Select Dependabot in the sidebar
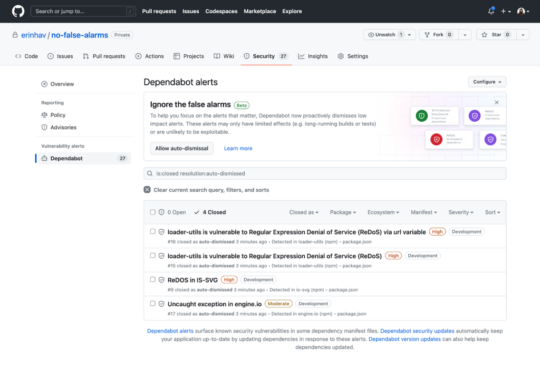The height and width of the screenshot is (370, 540). pos(85,158)
